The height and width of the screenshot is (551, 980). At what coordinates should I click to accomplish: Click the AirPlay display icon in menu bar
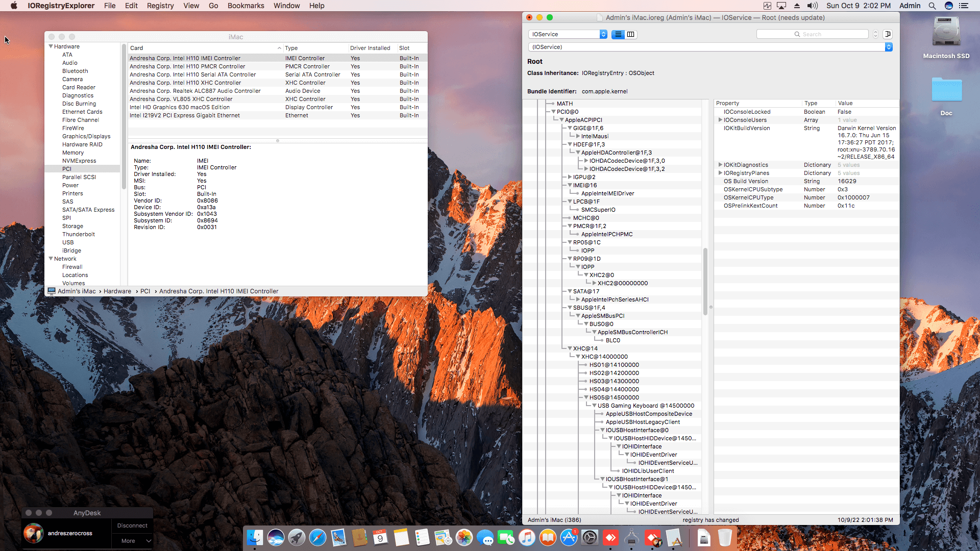pos(781,6)
